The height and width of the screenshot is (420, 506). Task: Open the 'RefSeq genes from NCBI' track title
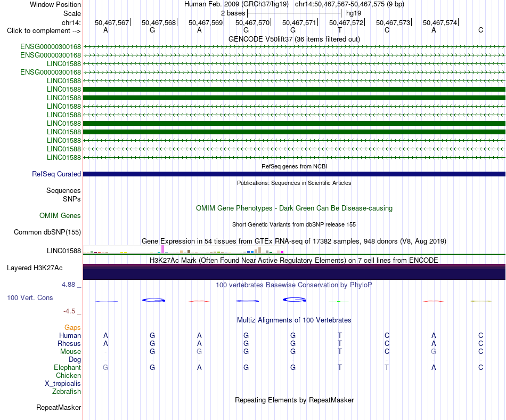(x=294, y=166)
